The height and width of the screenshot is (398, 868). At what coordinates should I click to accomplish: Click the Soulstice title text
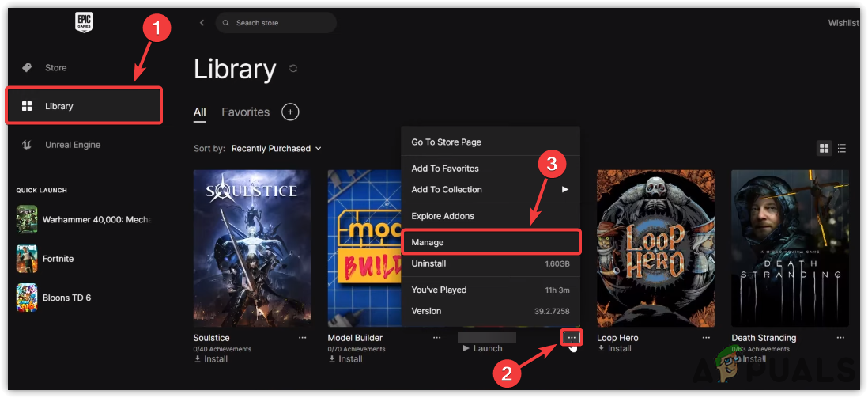pyautogui.click(x=211, y=338)
